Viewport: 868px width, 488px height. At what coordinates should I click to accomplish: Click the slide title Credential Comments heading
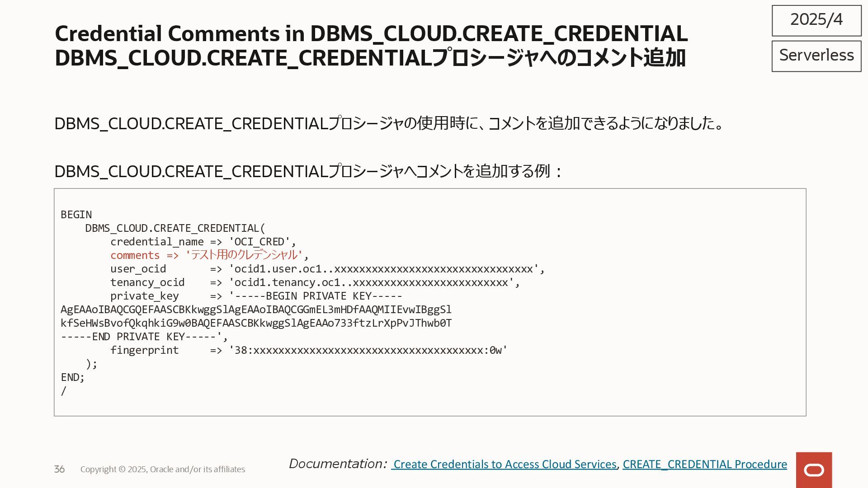pos(371,33)
